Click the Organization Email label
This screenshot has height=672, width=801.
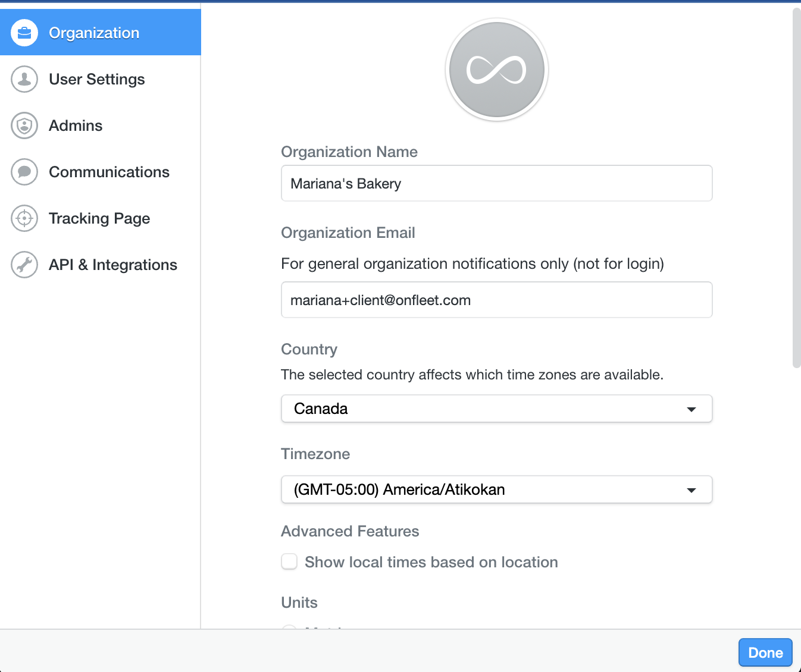point(348,233)
